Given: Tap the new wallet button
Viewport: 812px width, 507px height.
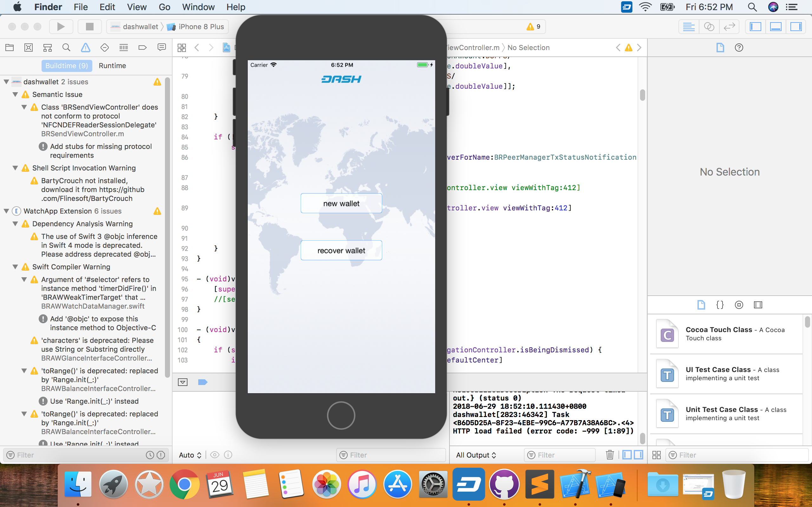Looking at the screenshot, I should [341, 203].
